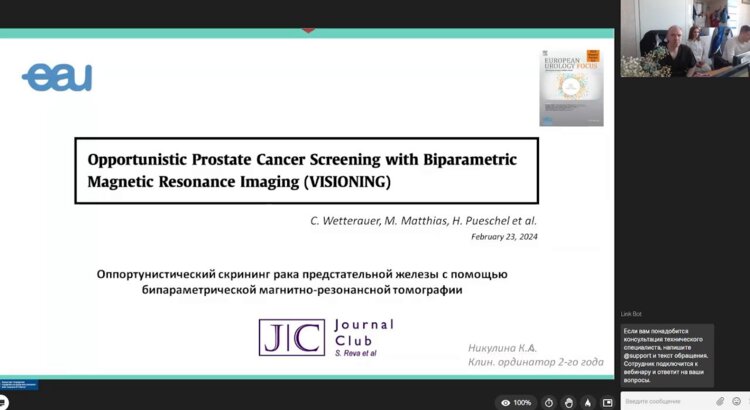Open the Link Bot support message
This screenshot has width=750, height=410.
[x=667, y=355]
